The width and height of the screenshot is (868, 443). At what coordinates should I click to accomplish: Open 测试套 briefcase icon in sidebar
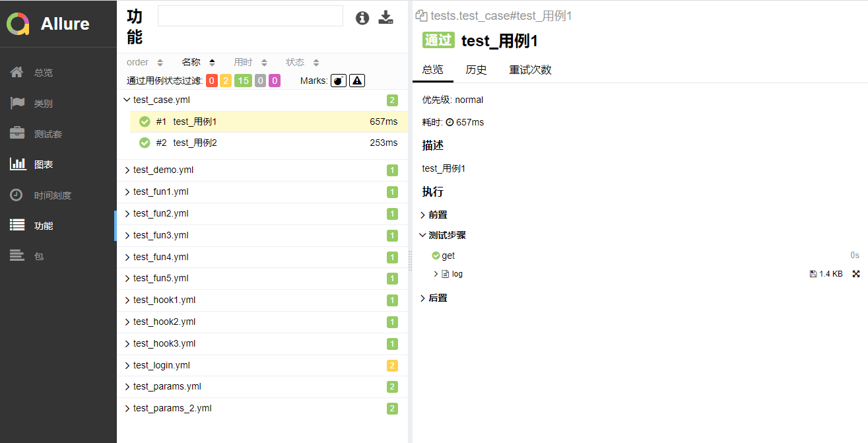point(17,133)
